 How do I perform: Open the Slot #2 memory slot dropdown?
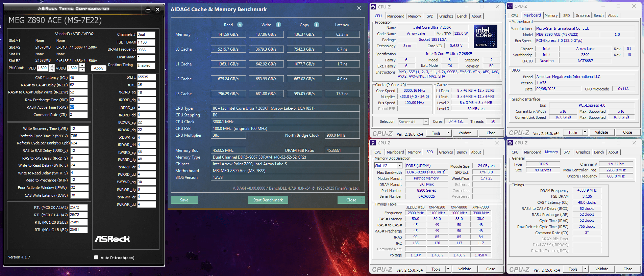click(399, 166)
